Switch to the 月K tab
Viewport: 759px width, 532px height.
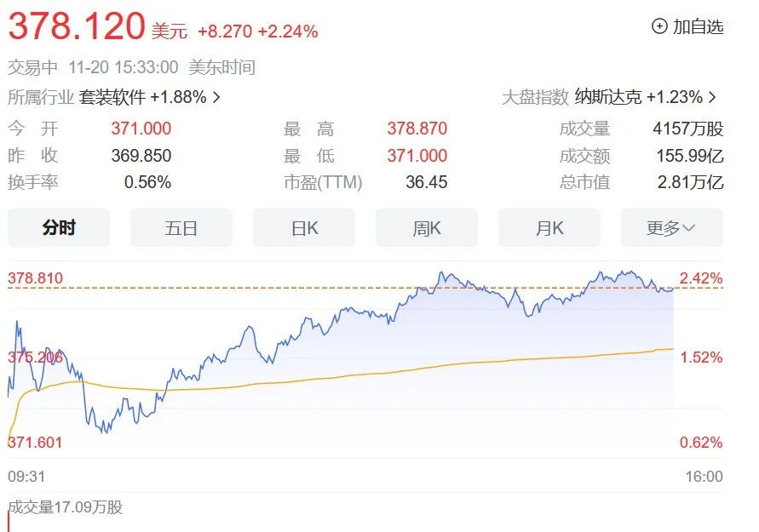(x=549, y=228)
